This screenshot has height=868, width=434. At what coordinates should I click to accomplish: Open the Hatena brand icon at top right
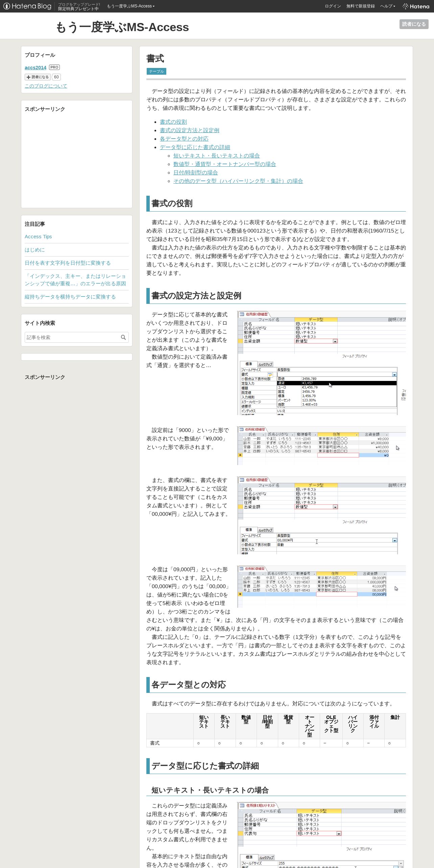coord(416,6)
